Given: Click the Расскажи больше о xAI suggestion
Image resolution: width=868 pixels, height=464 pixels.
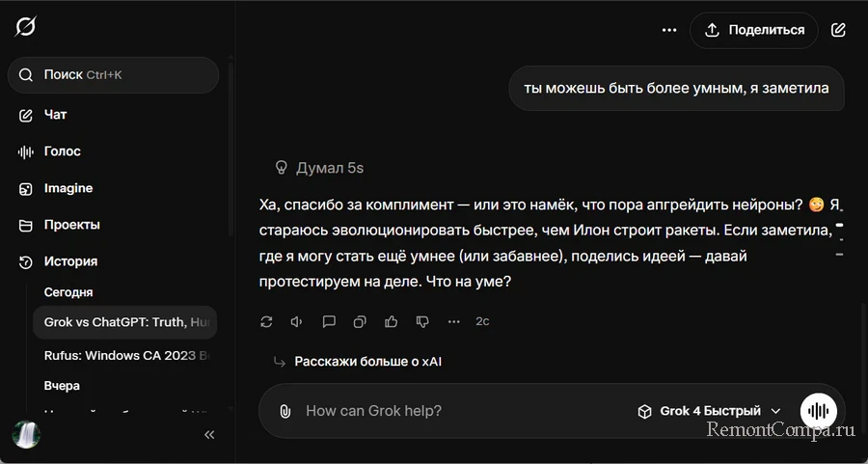Looking at the screenshot, I should pyautogui.click(x=367, y=362).
